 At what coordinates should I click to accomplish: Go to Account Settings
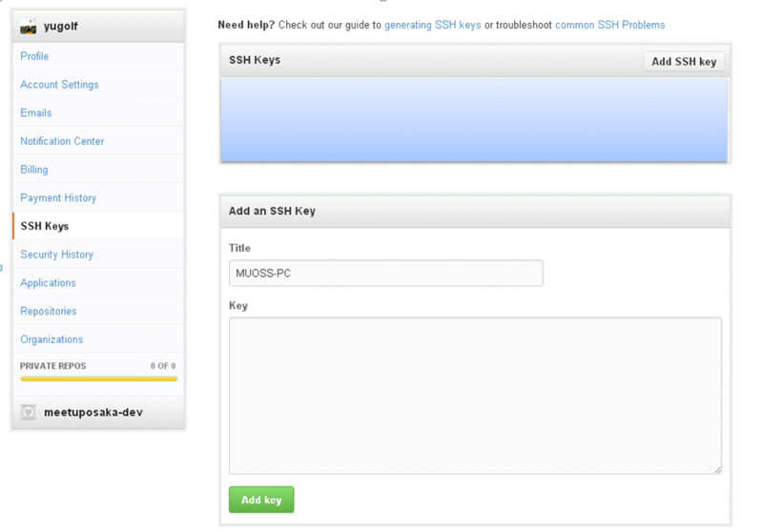[x=59, y=85]
